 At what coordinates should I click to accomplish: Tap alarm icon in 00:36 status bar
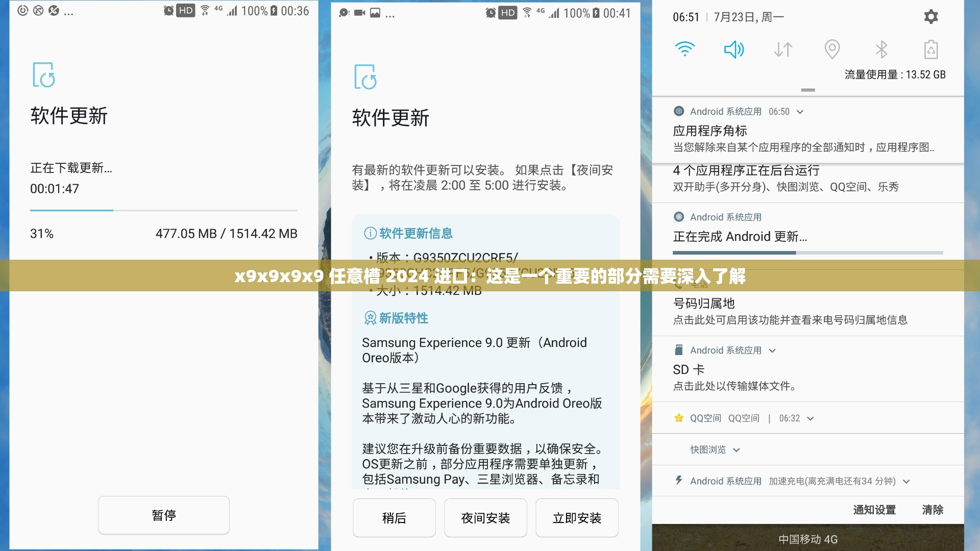(168, 11)
